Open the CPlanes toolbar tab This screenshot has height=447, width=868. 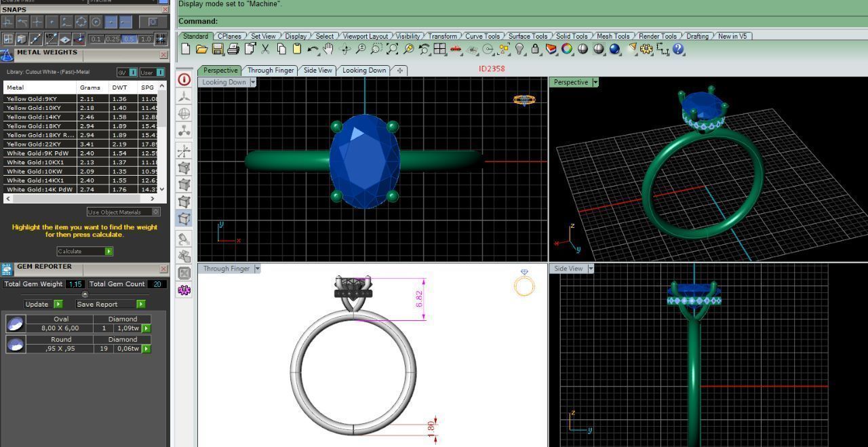coord(229,36)
